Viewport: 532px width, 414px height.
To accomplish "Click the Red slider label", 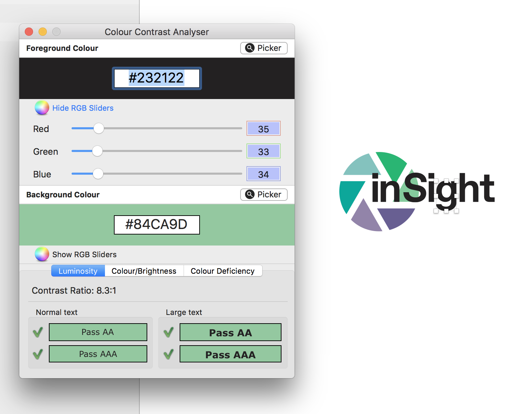I will pyautogui.click(x=41, y=129).
